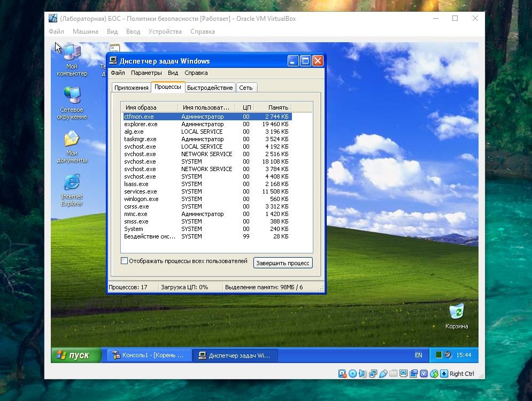The height and width of the screenshot is (401, 532).
Task: Click the Завершить процесс button
Action: (x=283, y=263)
